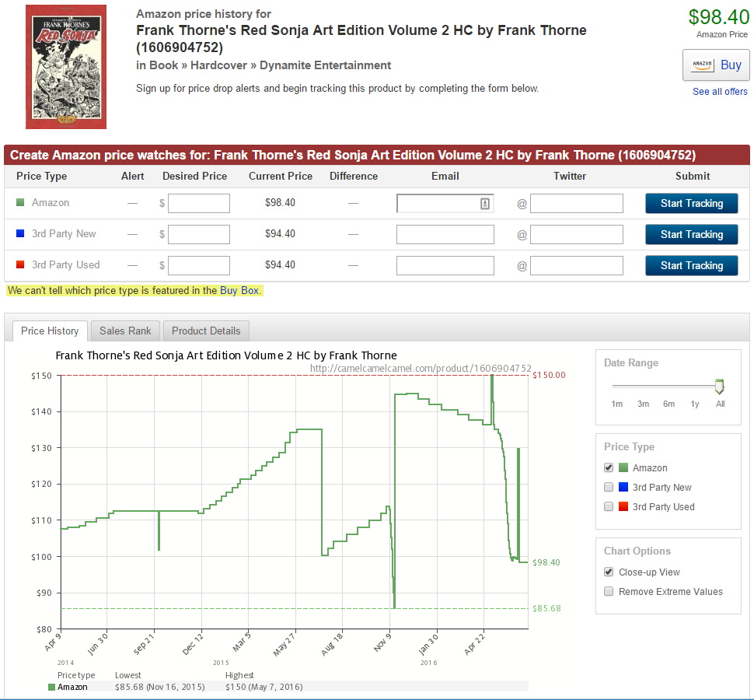754x700 pixels.
Task: Click the Book breadcrumb link
Action: (x=163, y=65)
